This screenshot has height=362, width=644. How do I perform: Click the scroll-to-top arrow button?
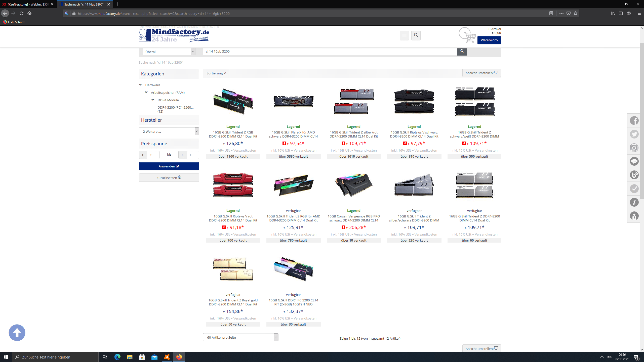[17, 333]
